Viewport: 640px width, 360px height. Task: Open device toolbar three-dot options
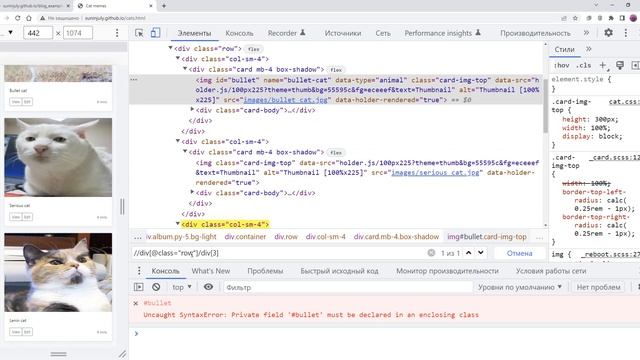coord(117,33)
